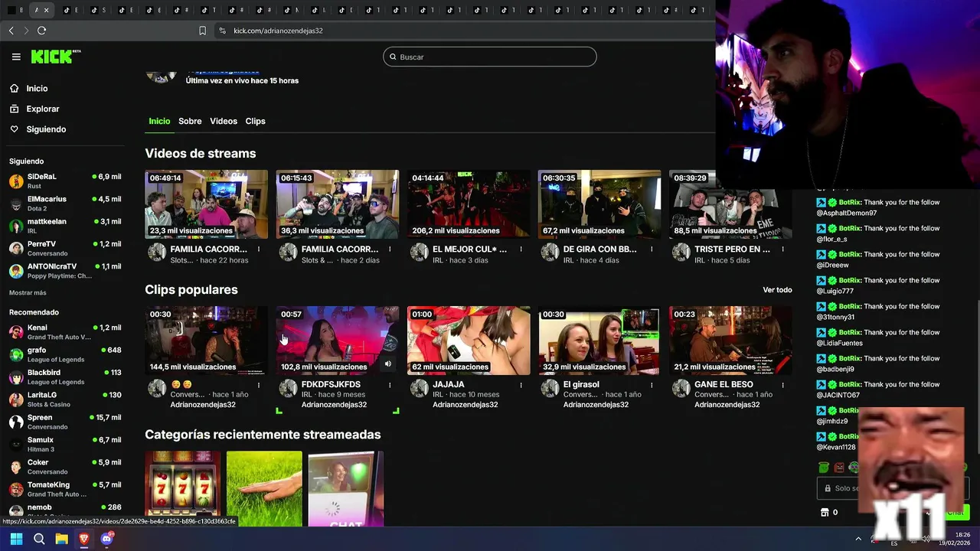Open Discord from the taskbar
Viewport: 980px width, 551px height.
106,539
